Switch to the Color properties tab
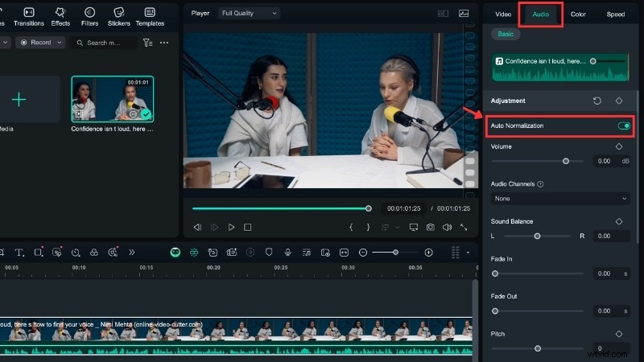Viewport: 644px width, 362px height. coord(578,14)
